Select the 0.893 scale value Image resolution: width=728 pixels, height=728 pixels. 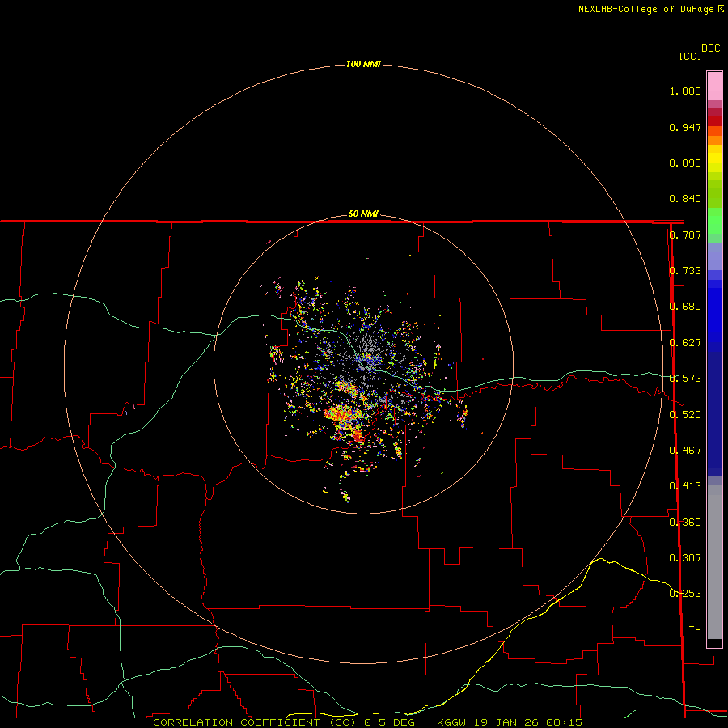pyautogui.click(x=685, y=163)
